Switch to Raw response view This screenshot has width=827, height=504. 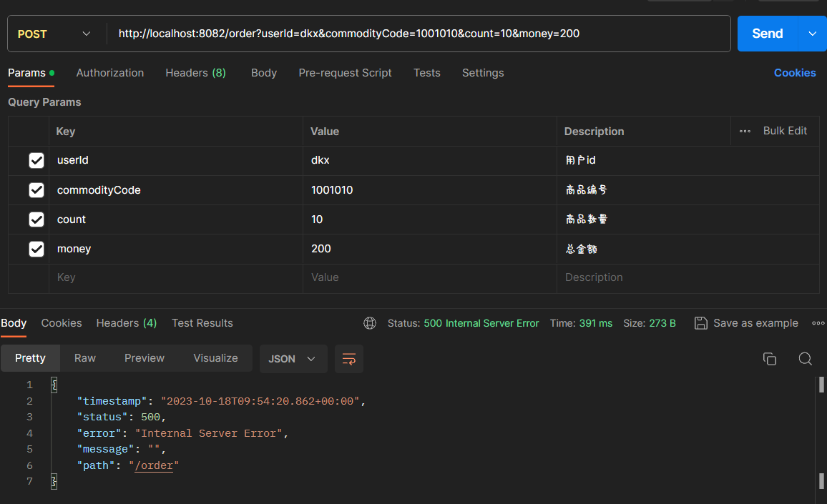point(85,358)
